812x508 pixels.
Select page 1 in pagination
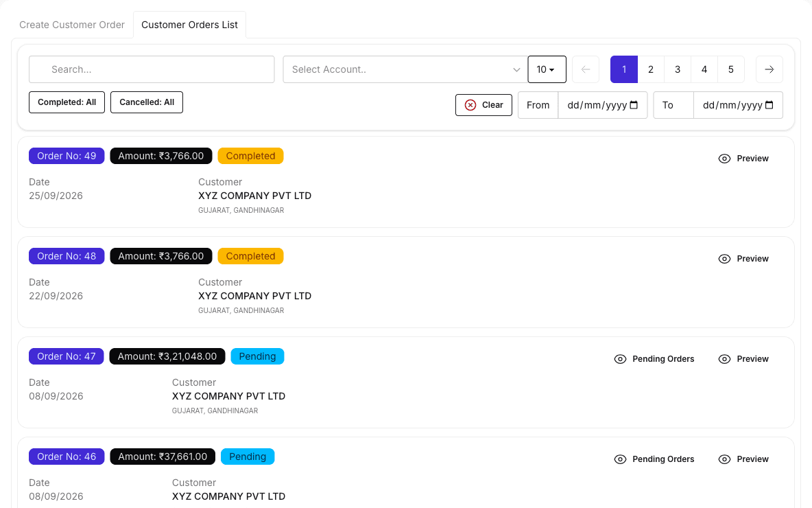tap(624, 69)
